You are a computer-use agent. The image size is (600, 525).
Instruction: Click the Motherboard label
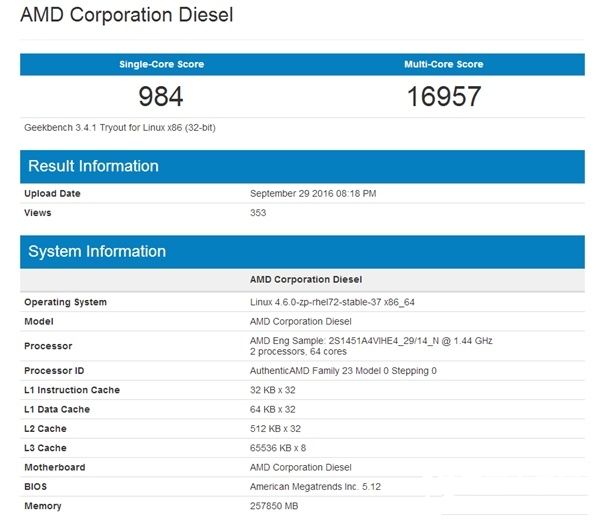click(55, 468)
